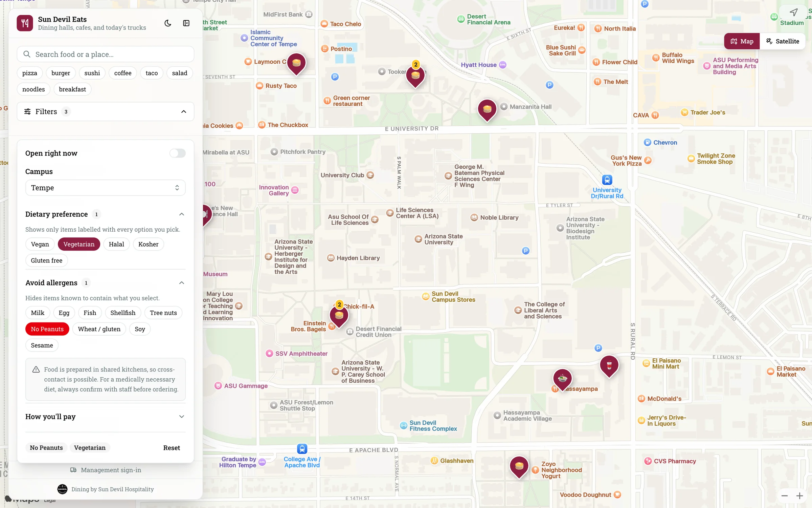Click the CVS Pharmacy map marker

pos(648,461)
